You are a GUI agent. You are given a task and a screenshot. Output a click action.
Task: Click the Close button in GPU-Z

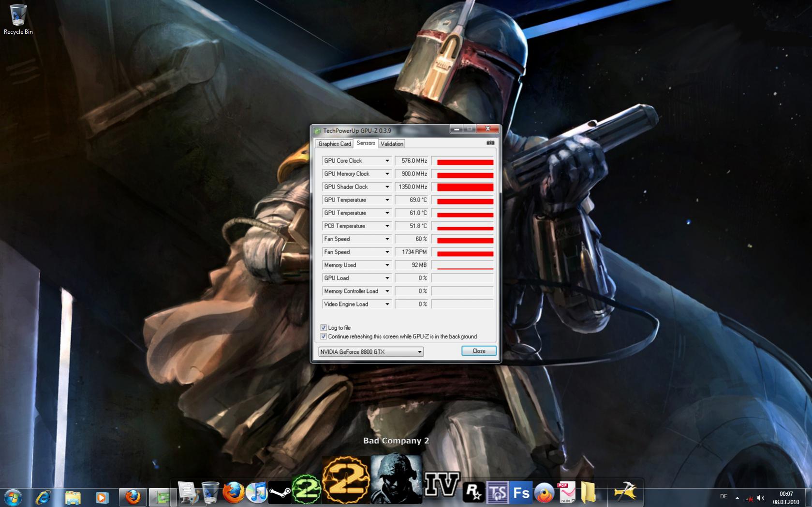[x=479, y=351]
